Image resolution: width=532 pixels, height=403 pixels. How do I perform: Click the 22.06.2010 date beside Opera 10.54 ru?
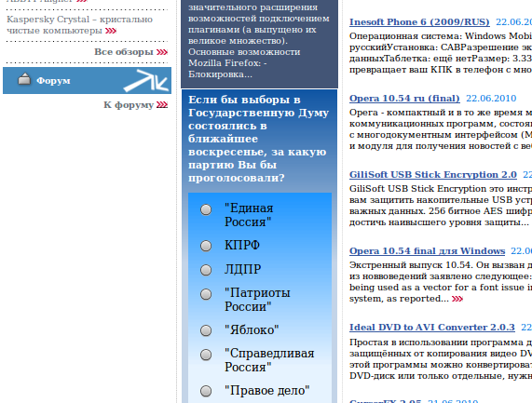coord(491,99)
